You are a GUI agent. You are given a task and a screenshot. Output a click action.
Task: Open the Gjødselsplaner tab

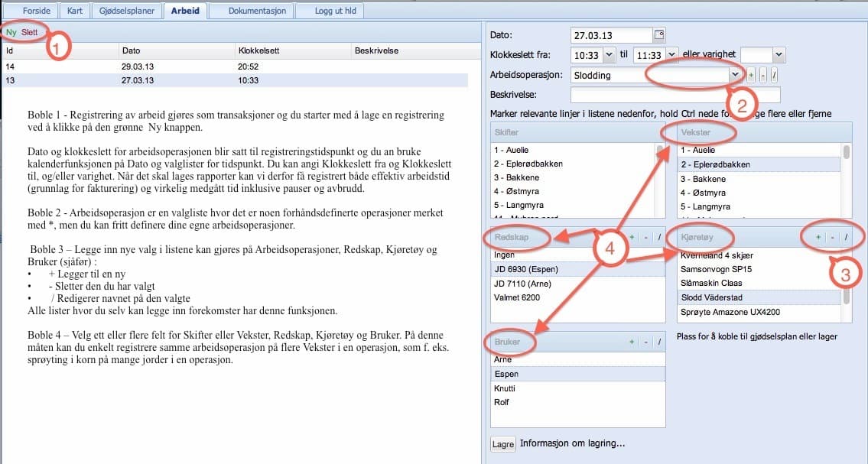127,11
